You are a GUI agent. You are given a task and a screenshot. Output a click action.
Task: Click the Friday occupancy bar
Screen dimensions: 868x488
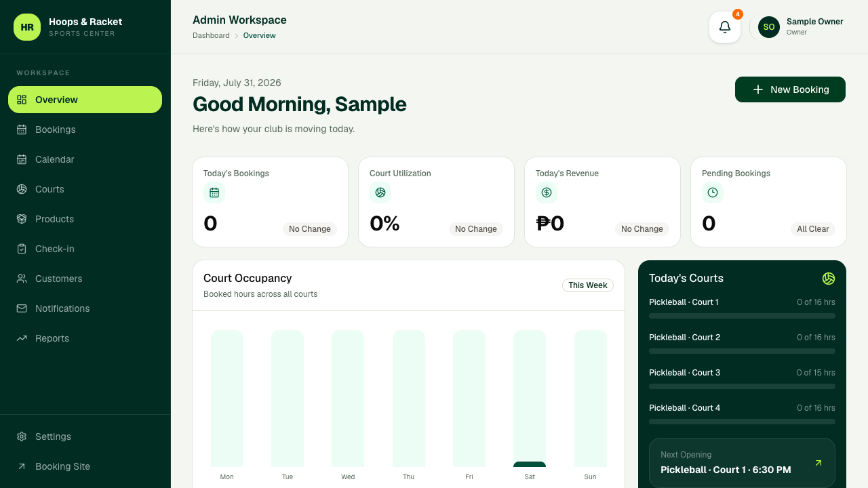469,399
